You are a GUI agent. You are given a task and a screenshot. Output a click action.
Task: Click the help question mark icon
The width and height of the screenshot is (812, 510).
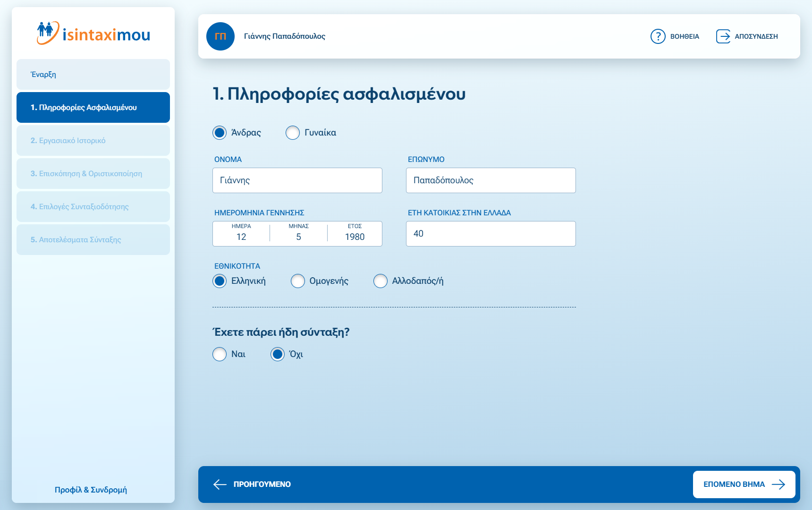point(658,36)
